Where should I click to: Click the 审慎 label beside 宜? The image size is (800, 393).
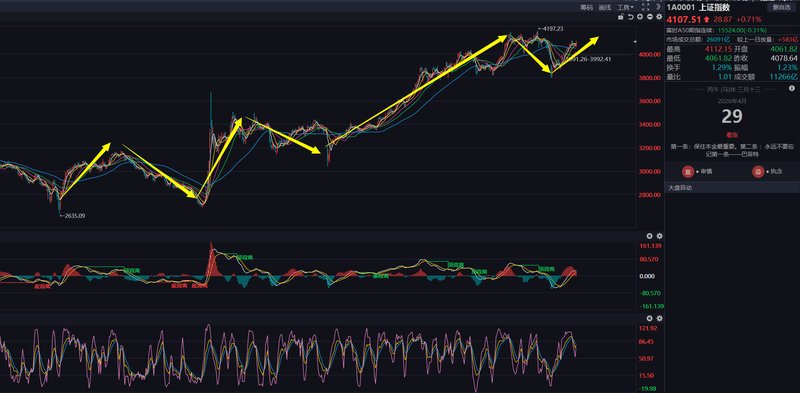[706, 172]
